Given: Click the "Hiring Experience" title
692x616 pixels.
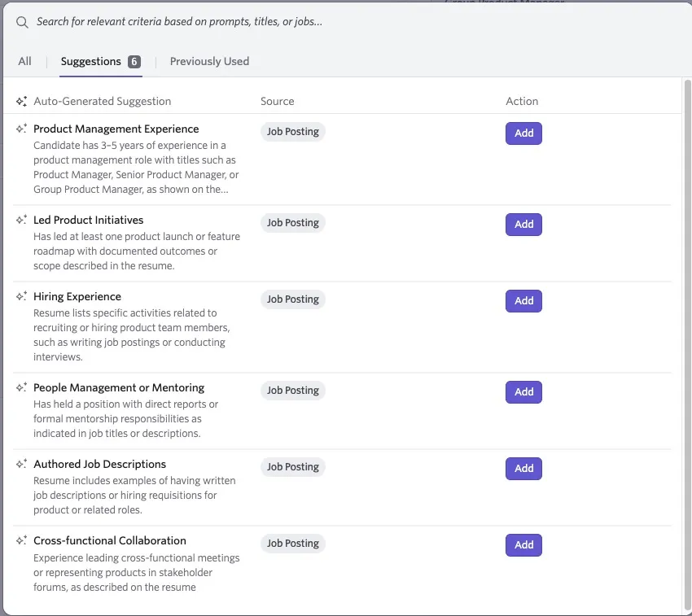Looking at the screenshot, I should pos(77,296).
